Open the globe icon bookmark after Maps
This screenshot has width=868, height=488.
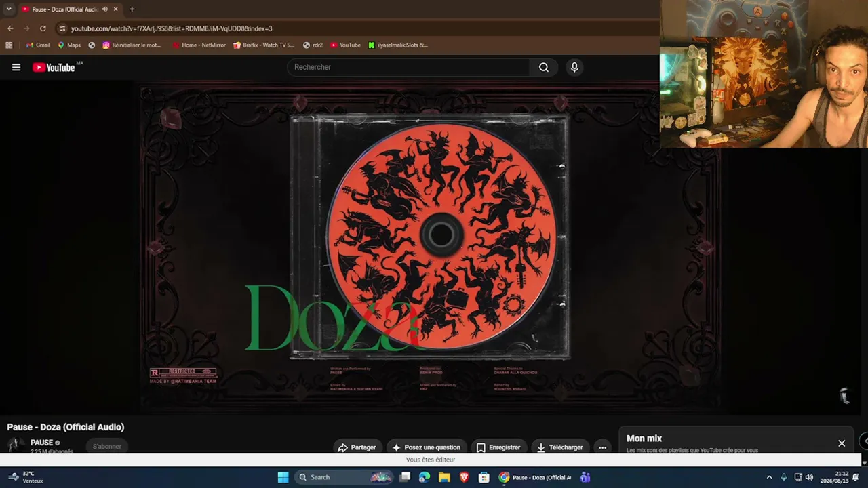coord(92,45)
